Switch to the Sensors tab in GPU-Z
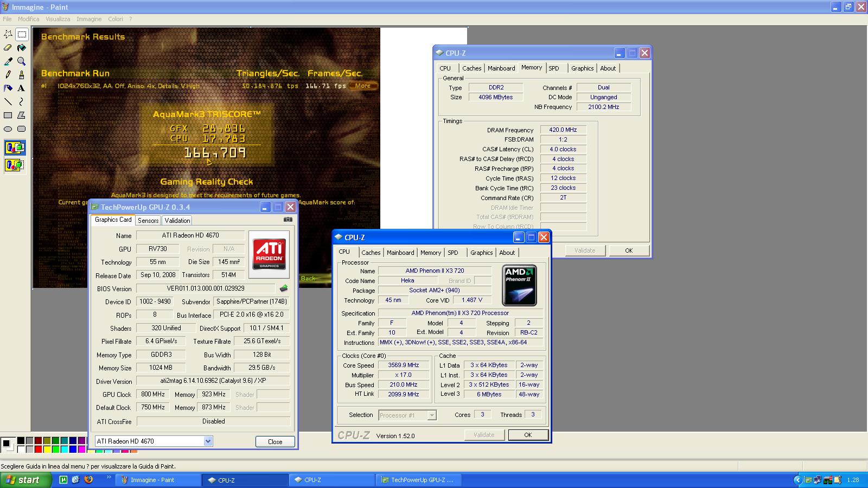Screen dimensions: 868x488 click(x=148, y=221)
